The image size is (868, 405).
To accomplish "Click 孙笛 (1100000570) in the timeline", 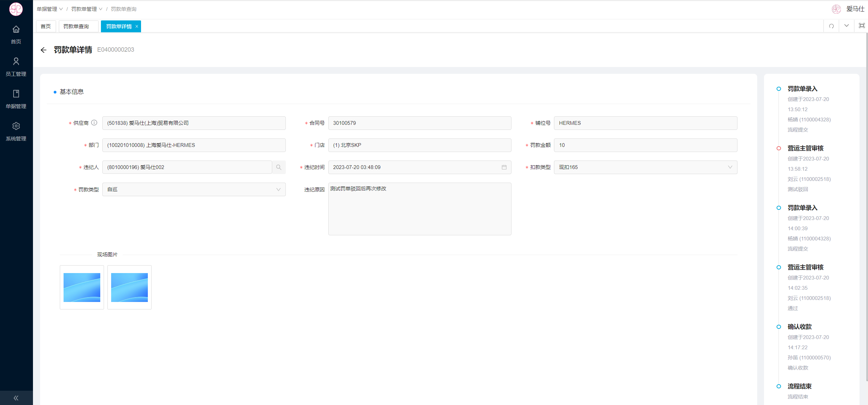I will [x=809, y=358].
